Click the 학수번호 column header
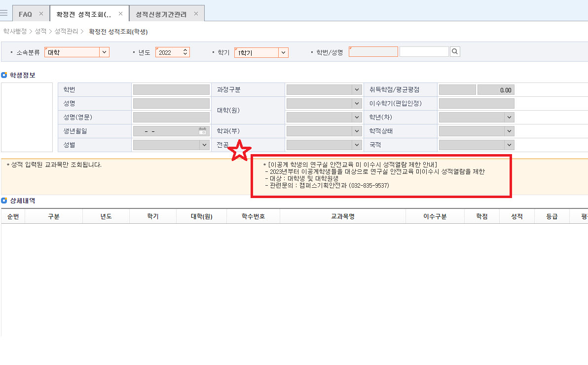This screenshot has width=588, height=365. (253, 217)
